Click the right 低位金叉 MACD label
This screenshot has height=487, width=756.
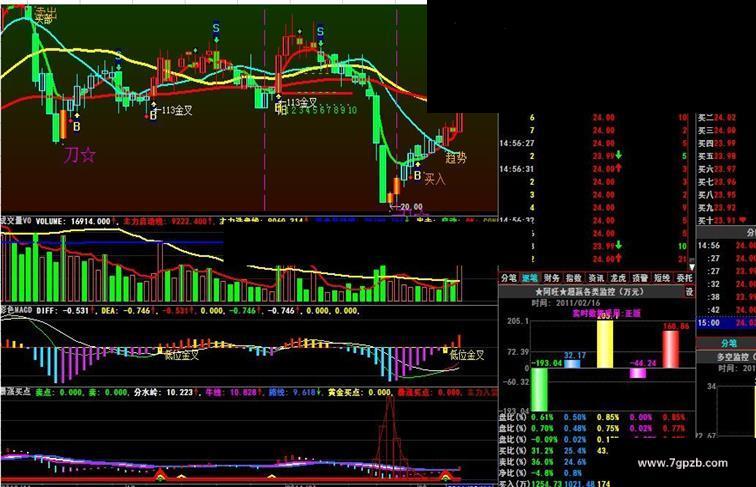click(467, 355)
